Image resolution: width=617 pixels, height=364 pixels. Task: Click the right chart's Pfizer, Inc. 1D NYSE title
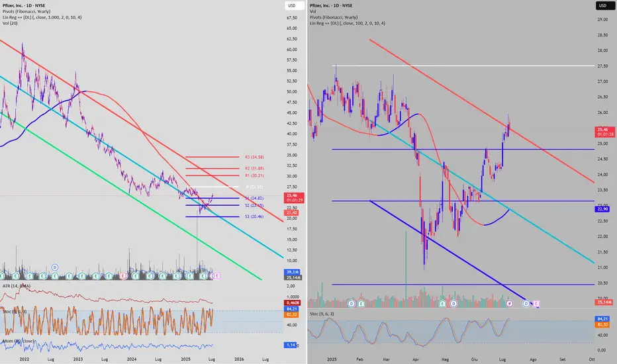coord(331,5)
